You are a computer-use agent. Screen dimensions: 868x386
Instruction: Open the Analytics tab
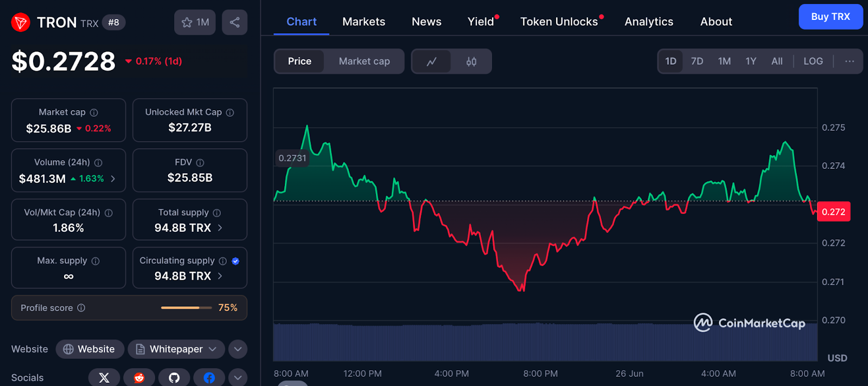click(x=649, y=22)
